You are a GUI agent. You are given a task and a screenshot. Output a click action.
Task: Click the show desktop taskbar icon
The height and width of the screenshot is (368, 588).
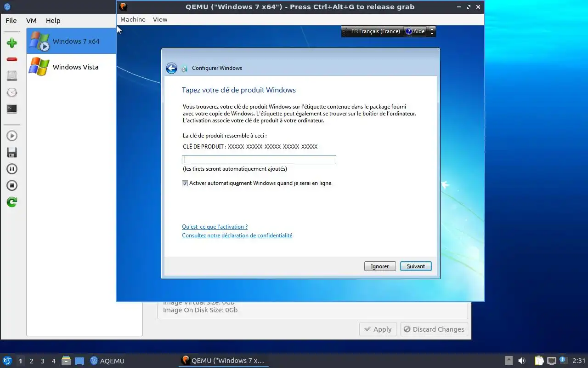pos(79,361)
